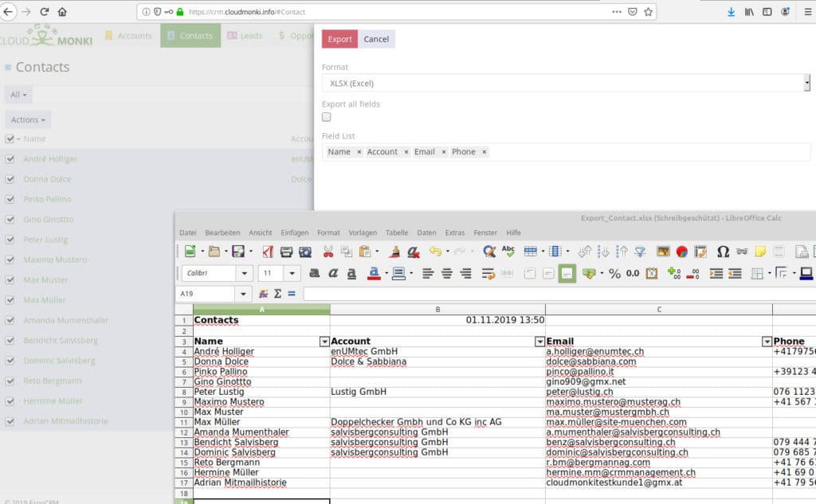Click the Undo arrow icon
The image size is (816, 504).
435,252
